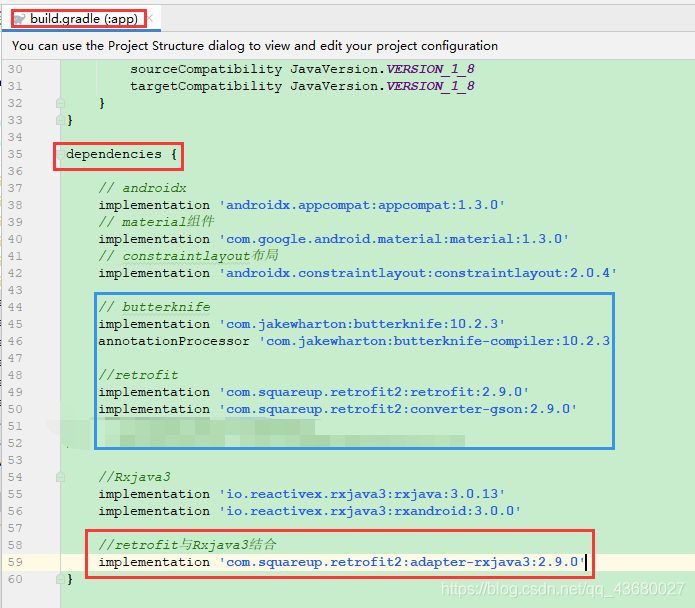Click the 'com.squareup.retrofit2:converter-gson:2.9.0' string
The width and height of the screenshot is (695, 608).
[398, 409]
